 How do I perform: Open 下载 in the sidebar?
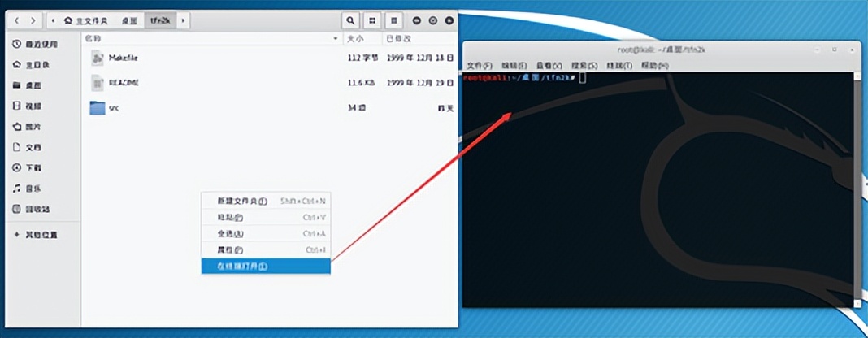tap(27, 167)
